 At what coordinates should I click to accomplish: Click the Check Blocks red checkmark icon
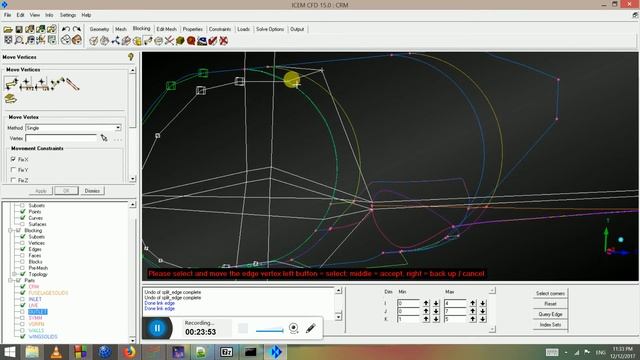tap(213, 41)
